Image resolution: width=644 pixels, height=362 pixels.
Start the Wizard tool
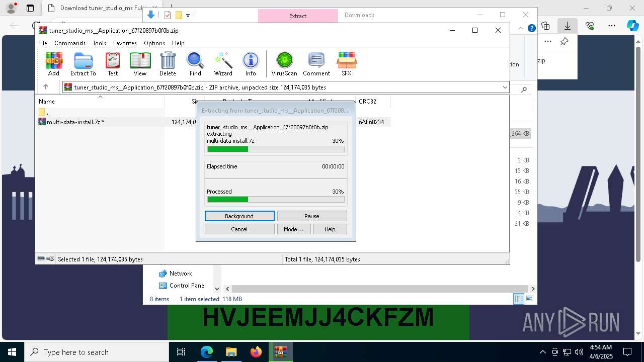[223, 64]
